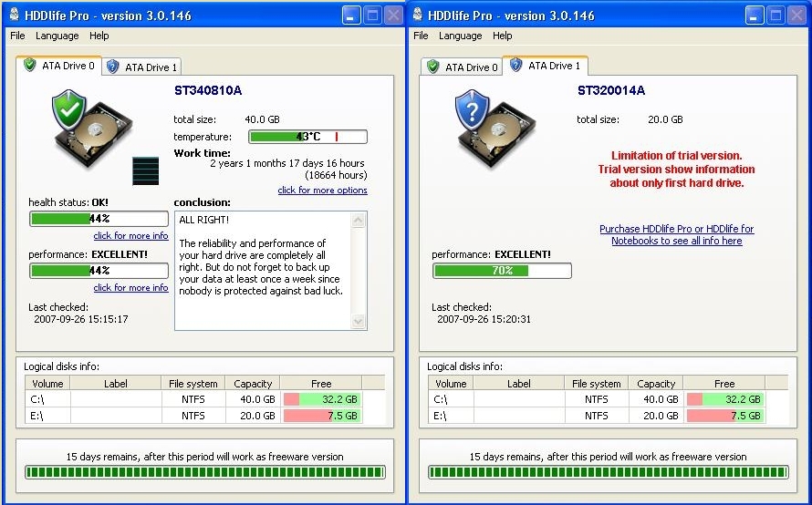Select ATA Drive 1 tab in right window
812x505 pixels.
[545, 66]
